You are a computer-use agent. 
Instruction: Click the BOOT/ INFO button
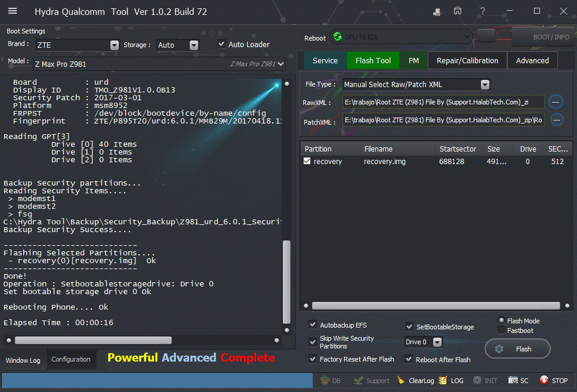(542, 37)
